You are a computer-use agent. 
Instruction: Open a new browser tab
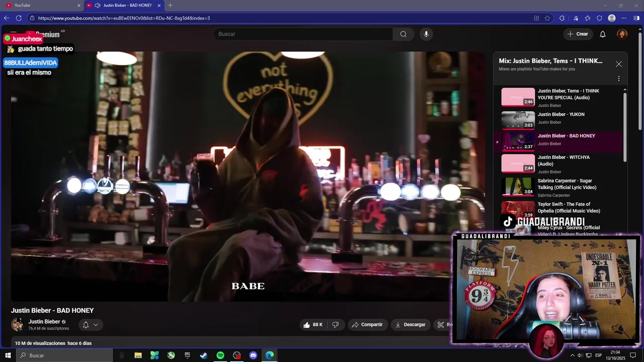(170, 5)
